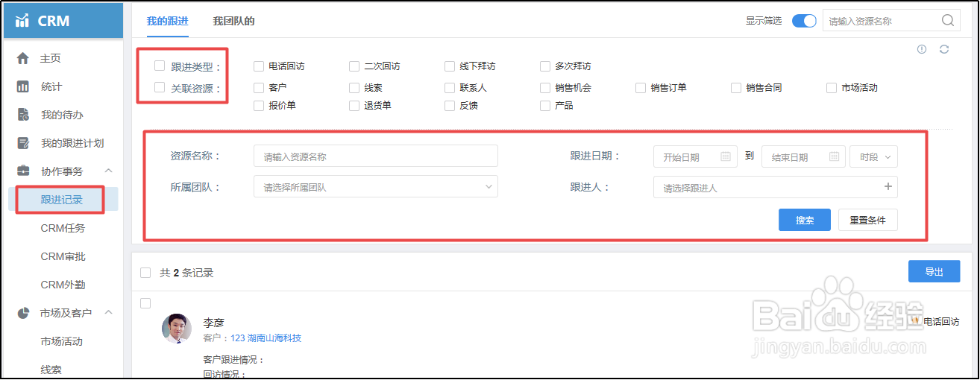980x380 pixels.
Task: Check the 客户 checkbox
Action: 259,88
